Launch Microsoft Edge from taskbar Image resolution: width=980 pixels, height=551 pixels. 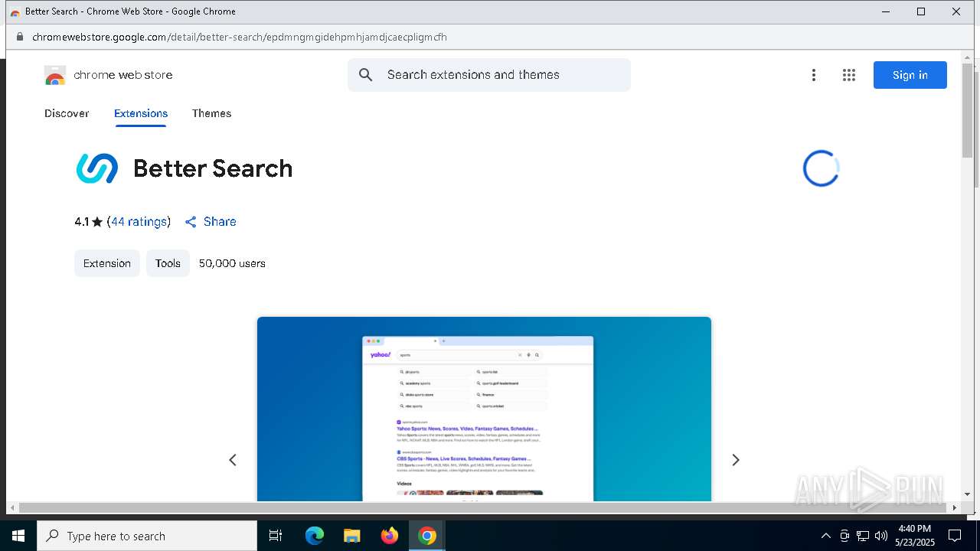coord(315,536)
